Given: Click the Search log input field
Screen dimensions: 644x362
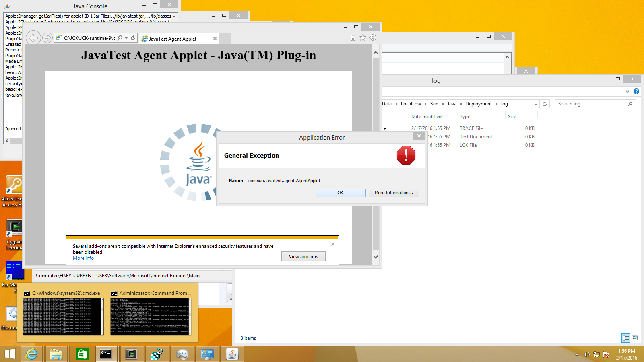Looking at the screenshot, I should click(x=591, y=104).
